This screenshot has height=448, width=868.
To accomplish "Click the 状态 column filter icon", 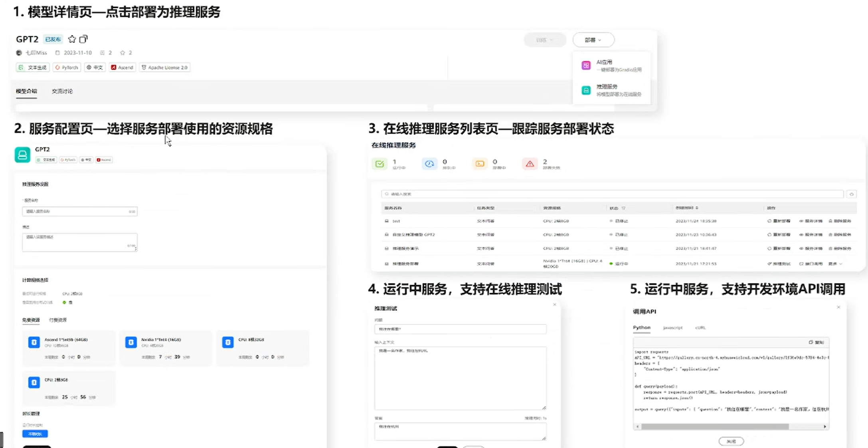I will click(623, 208).
